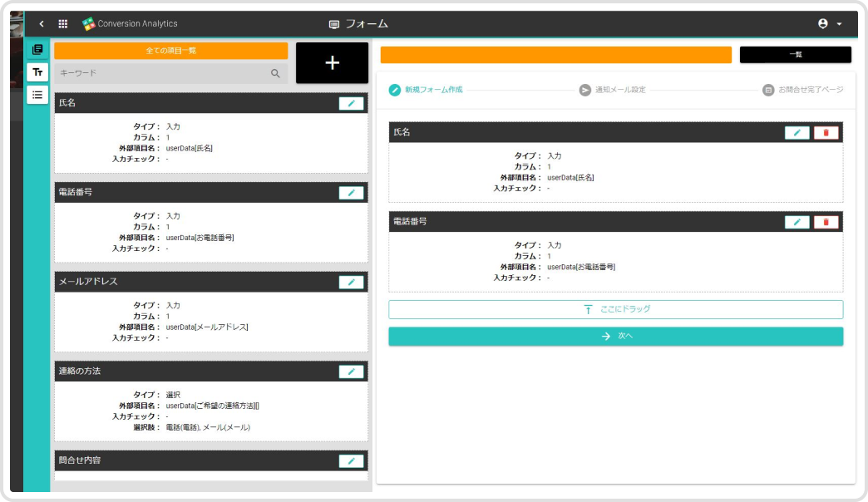This screenshot has height=502, width=868.
Task: Select the library icon in the left sidebar
Action: 37,51
